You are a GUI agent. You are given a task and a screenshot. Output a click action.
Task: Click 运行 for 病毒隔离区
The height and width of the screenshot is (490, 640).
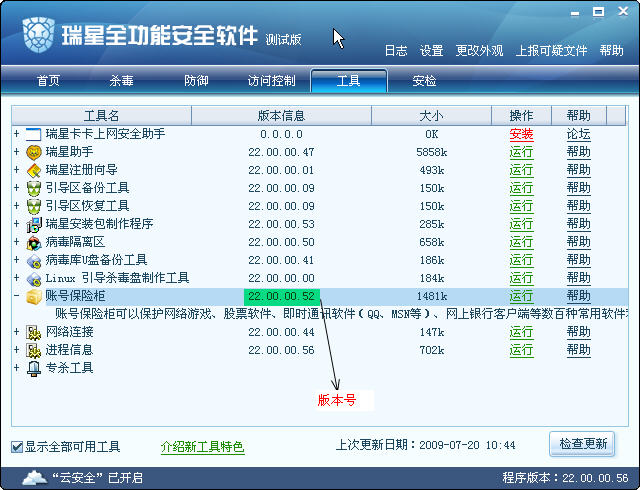(x=521, y=242)
